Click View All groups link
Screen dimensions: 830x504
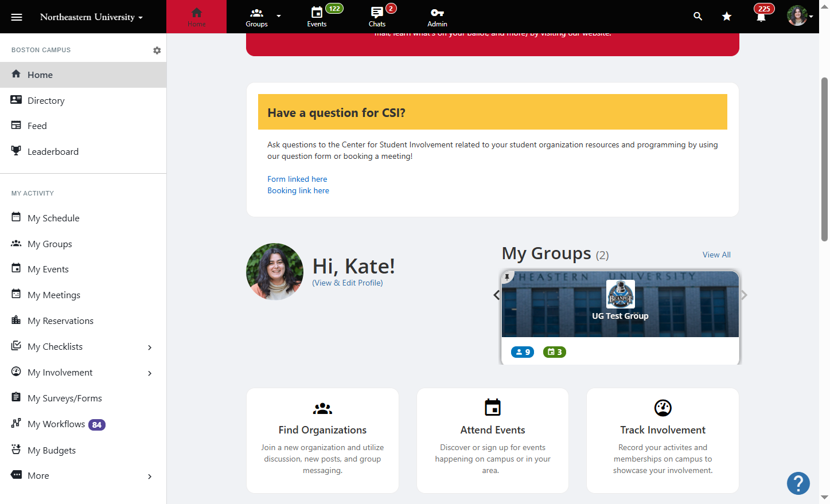pos(716,255)
